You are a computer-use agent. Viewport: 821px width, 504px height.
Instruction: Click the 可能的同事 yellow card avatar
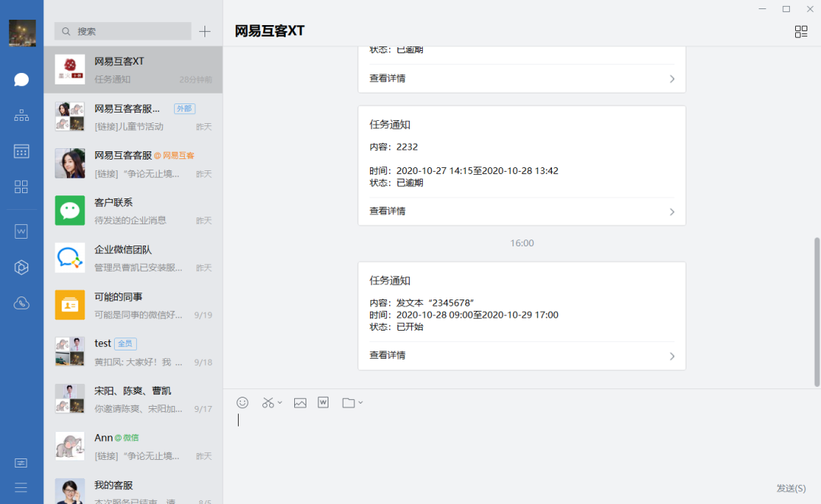coord(70,305)
